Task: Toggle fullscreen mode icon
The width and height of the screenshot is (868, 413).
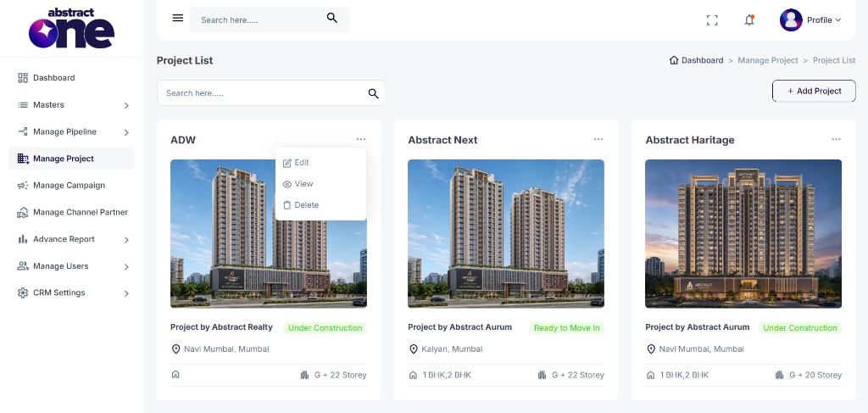Action: point(712,20)
